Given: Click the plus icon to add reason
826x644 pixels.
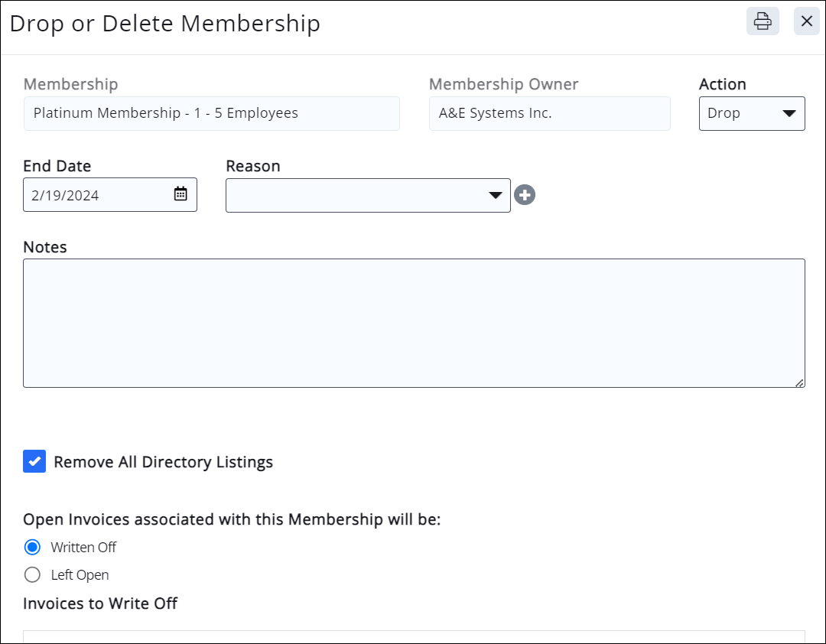Looking at the screenshot, I should [525, 195].
